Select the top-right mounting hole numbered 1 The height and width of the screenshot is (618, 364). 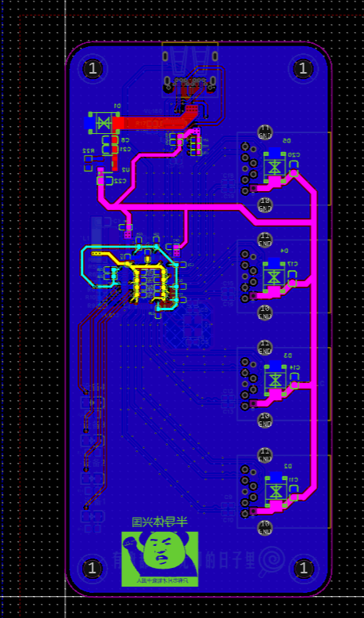point(303,69)
